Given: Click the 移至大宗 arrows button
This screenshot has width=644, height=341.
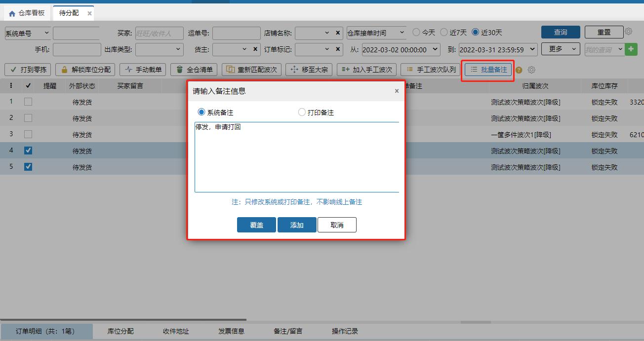Looking at the screenshot, I should 309,70.
